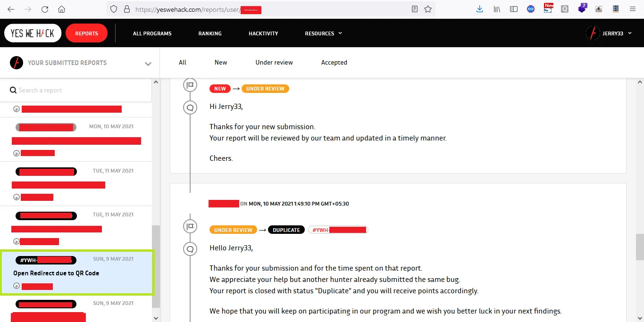Reload the page with the browser refresh icon
Screen dimensions: 644x322
coord(45,9)
